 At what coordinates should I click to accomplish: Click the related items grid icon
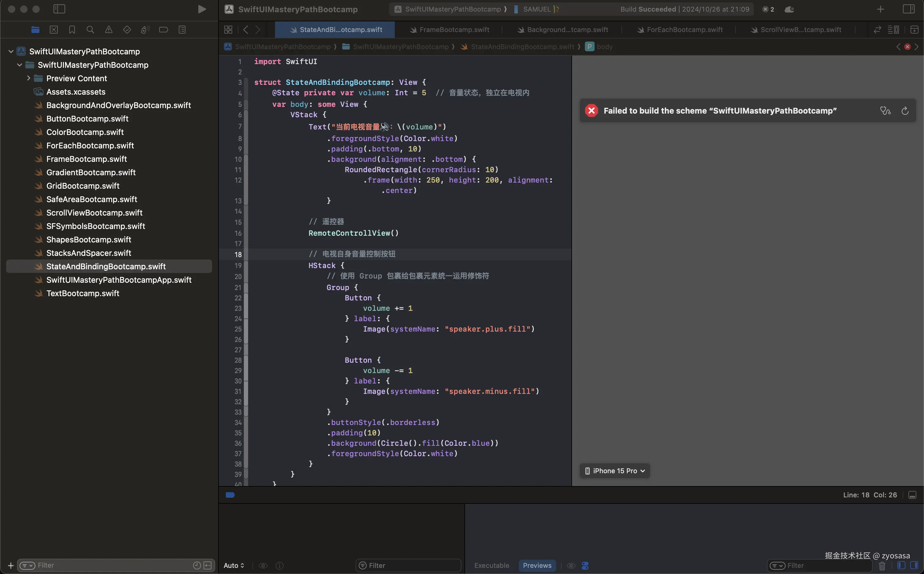(228, 30)
